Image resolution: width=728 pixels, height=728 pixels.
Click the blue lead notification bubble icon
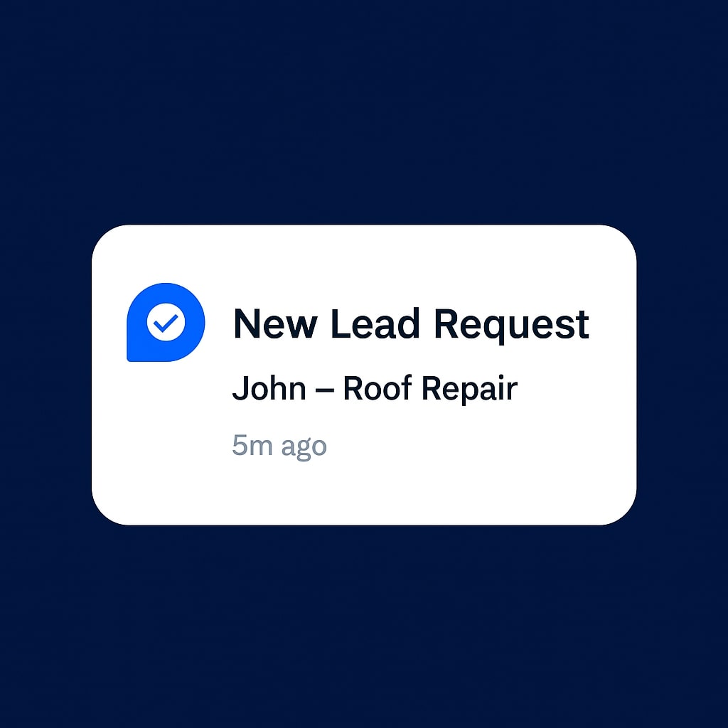point(166,322)
